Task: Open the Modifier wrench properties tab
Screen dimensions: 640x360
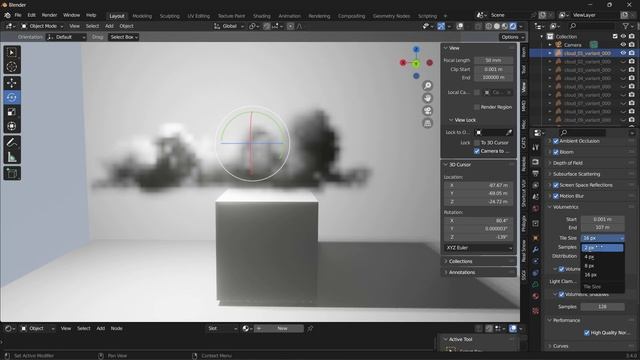Action: click(x=536, y=249)
